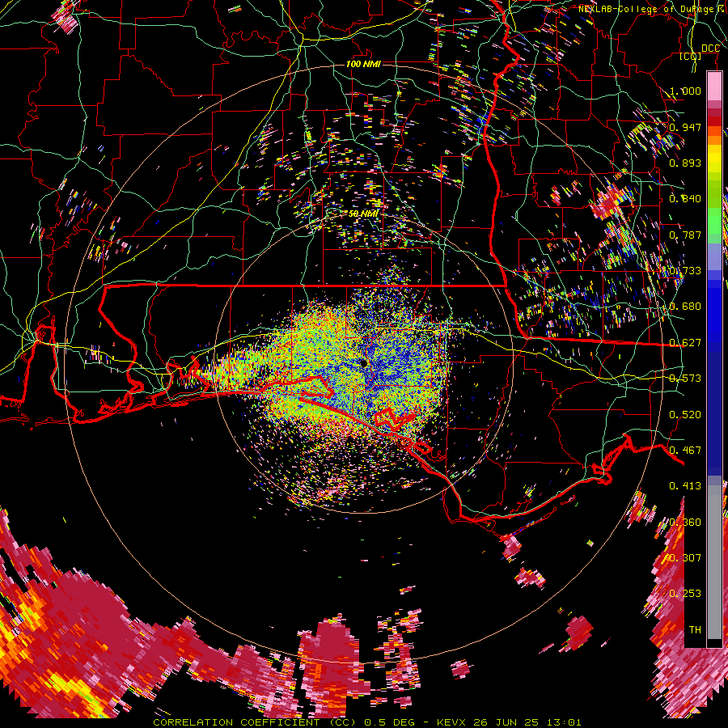Click the 0.307 scale value
Screen dimensions: 728x728
click(x=685, y=557)
